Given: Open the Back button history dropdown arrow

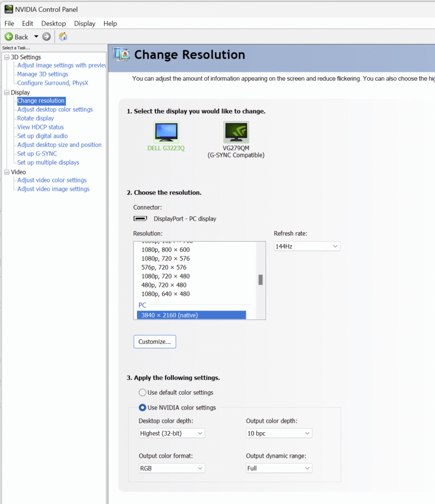Looking at the screenshot, I should point(36,37).
